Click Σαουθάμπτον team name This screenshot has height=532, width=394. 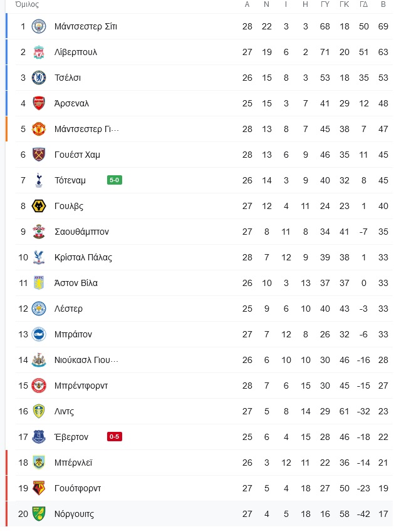pos(81,232)
